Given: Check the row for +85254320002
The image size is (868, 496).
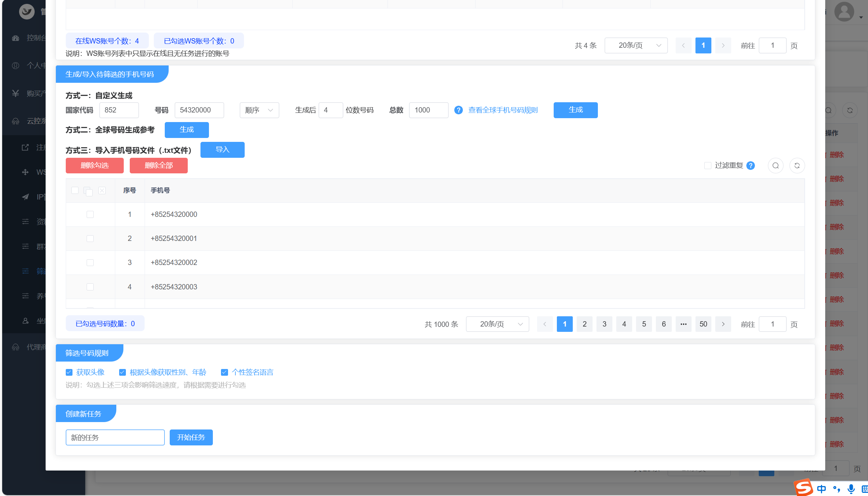Looking at the screenshot, I should point(90,263).
